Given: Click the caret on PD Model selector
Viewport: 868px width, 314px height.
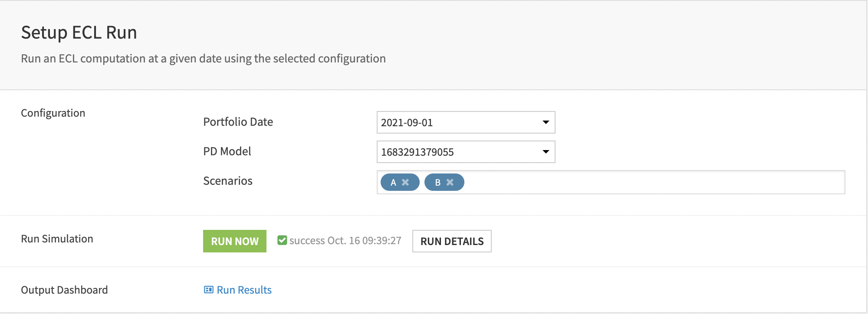Looking at the screenshot, I should point(546,152).
